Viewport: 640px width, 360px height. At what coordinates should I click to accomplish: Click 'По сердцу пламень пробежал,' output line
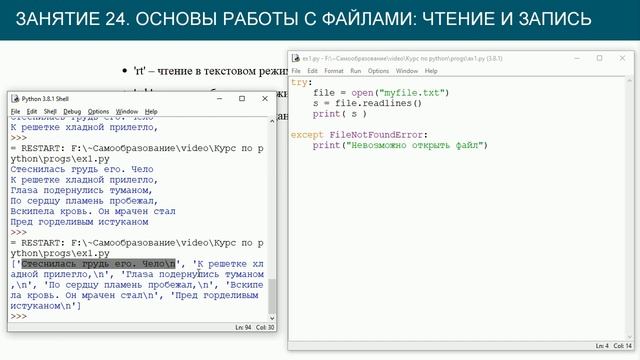tap(84, 201)
